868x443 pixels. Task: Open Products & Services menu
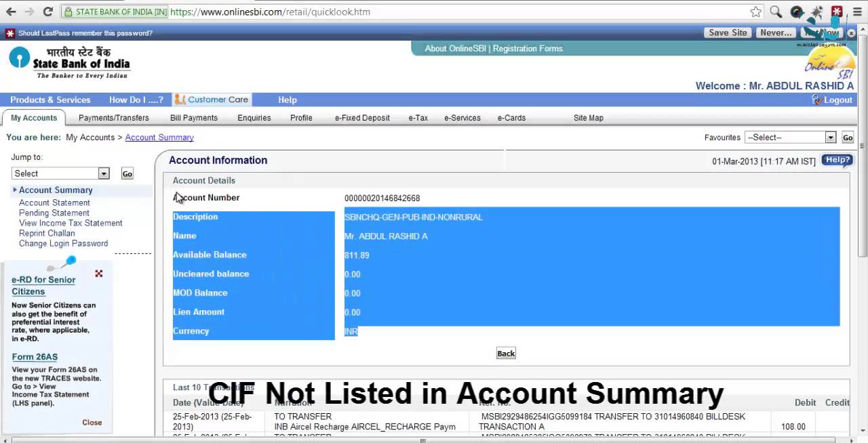coord(50,100)
